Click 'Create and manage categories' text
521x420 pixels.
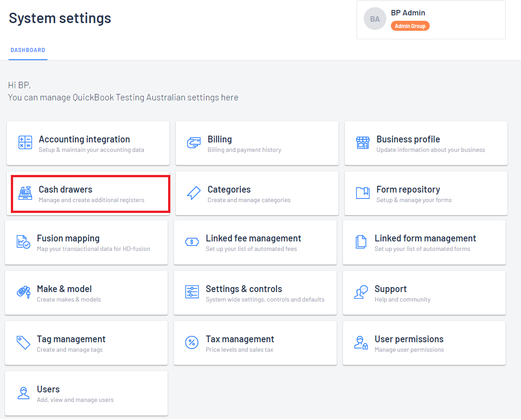[x=249, y=200]
